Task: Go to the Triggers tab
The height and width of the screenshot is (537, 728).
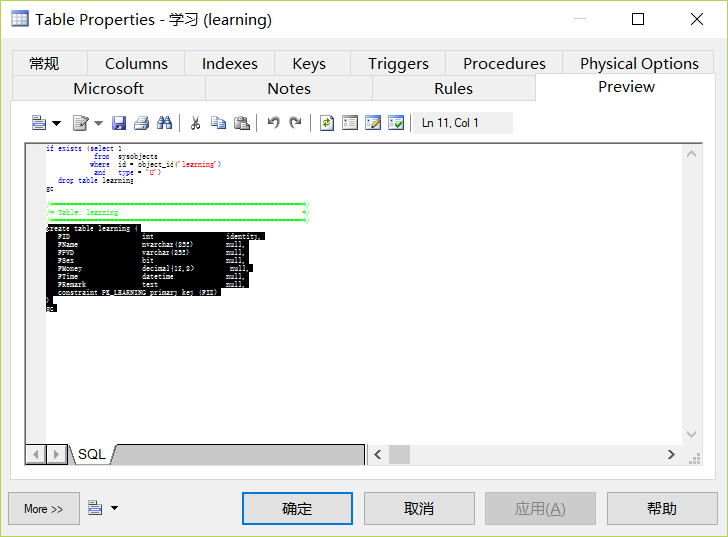Action: click(x=398, y=63)
